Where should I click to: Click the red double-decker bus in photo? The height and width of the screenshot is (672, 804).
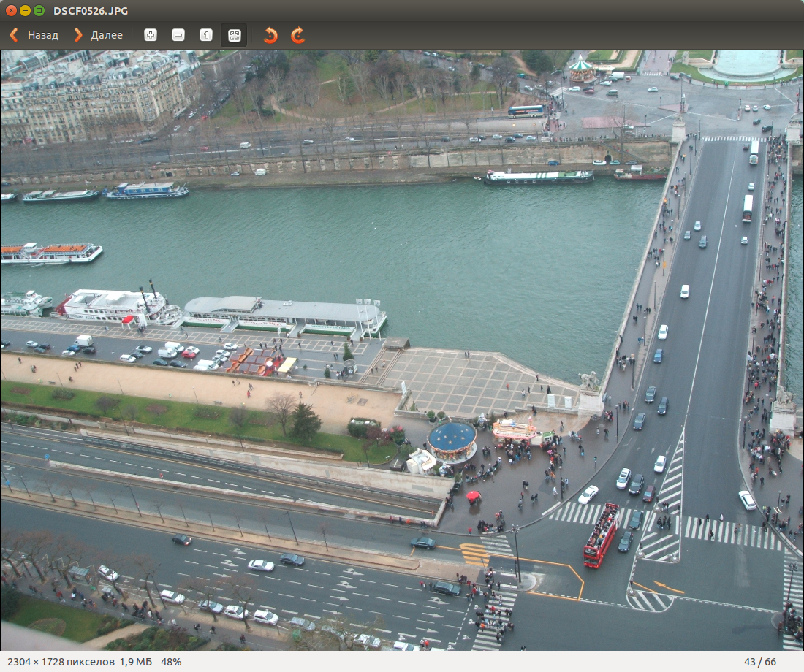click(601, 535)
